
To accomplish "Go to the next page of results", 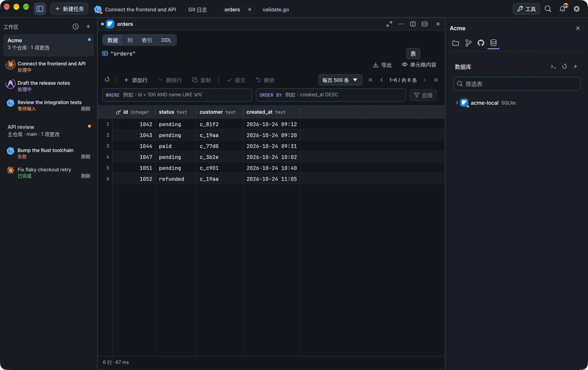I will pyautogui.click(x=425, y=80).
